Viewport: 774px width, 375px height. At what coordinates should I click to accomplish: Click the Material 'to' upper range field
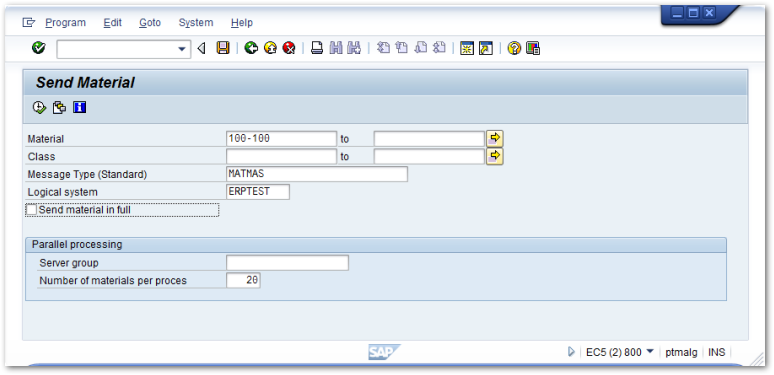[429, 139]
